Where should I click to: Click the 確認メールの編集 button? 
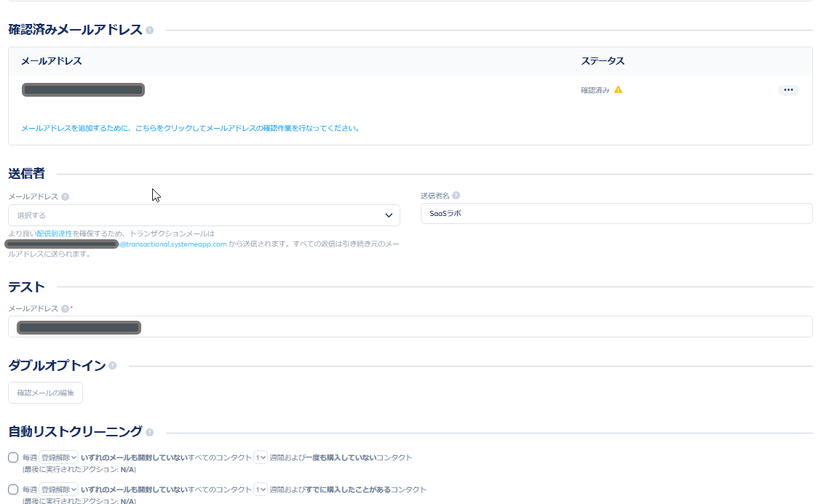[45, 393]
